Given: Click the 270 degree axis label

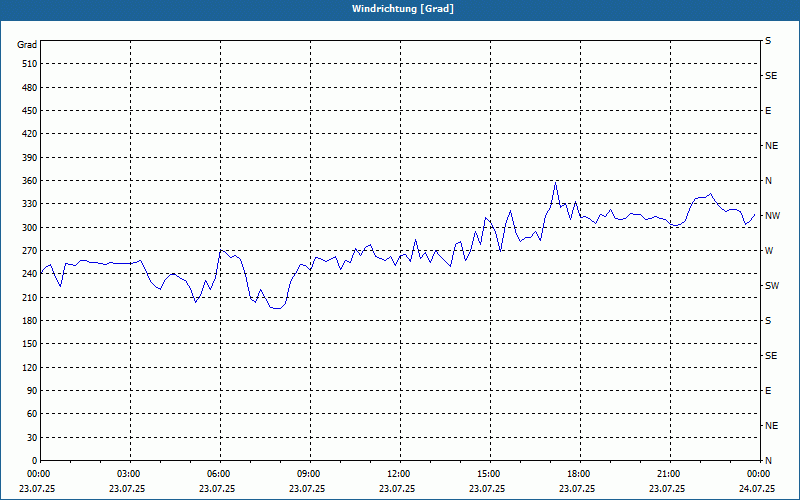Looking at the screenshot, I should tap(30, 251).
